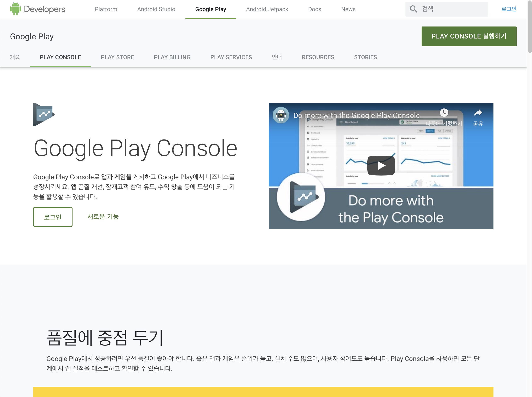Switch to the PLAY STORE tab
The image size is (532, 397).
117,57
